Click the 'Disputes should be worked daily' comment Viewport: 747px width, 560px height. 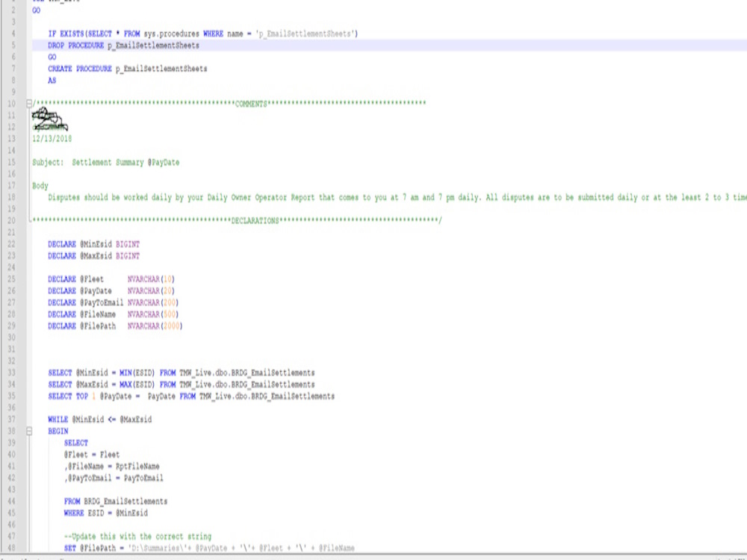click(x=397, y=198)
